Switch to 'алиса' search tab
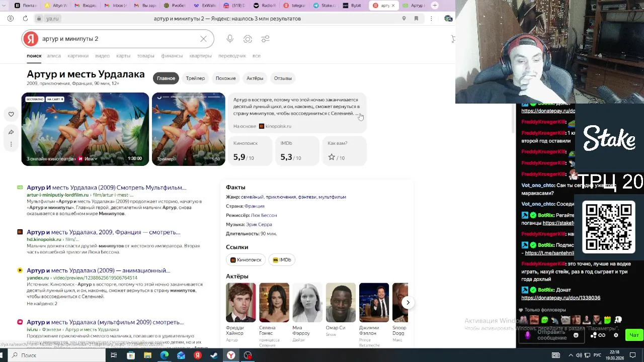This screenshot has width=644, height=362. coord(54,56)
